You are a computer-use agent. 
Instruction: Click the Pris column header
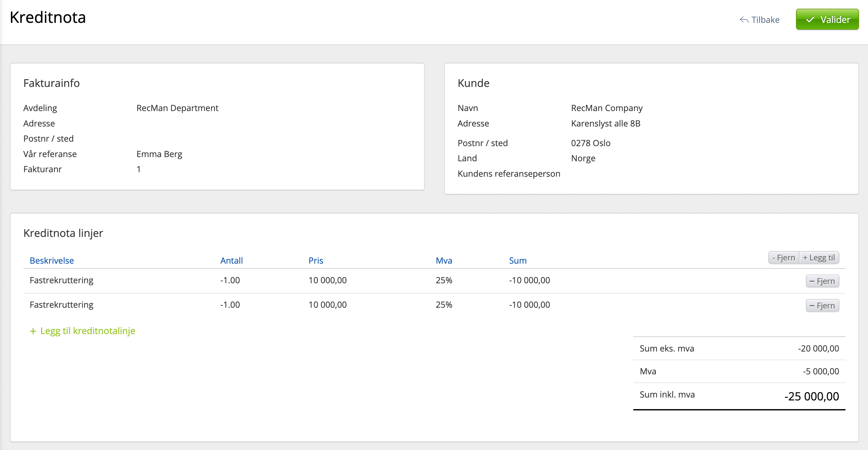point(316,260)
